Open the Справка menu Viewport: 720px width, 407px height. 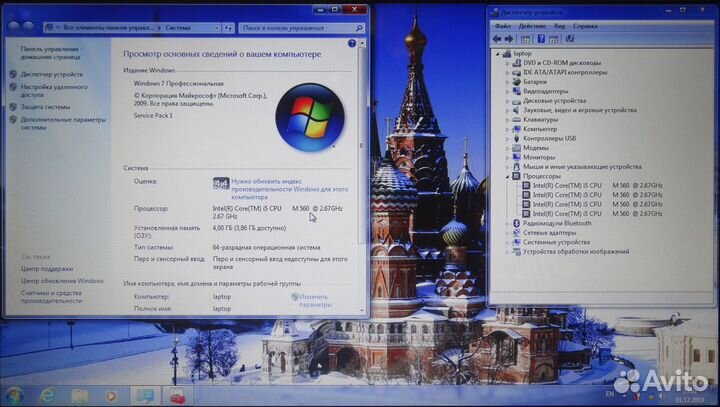coord(585,26)
